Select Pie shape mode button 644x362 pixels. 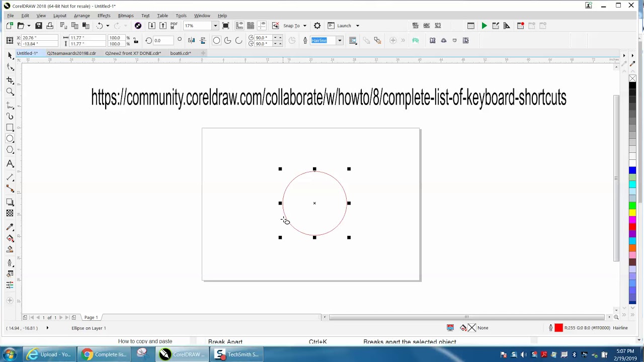click(227, 40)
